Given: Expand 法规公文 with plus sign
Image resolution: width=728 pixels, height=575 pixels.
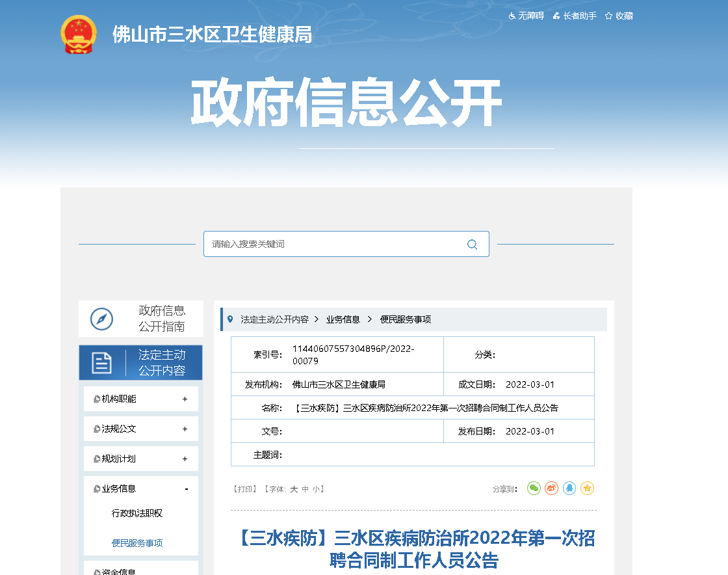Looking at the screenshot, I should pos(185,429).
